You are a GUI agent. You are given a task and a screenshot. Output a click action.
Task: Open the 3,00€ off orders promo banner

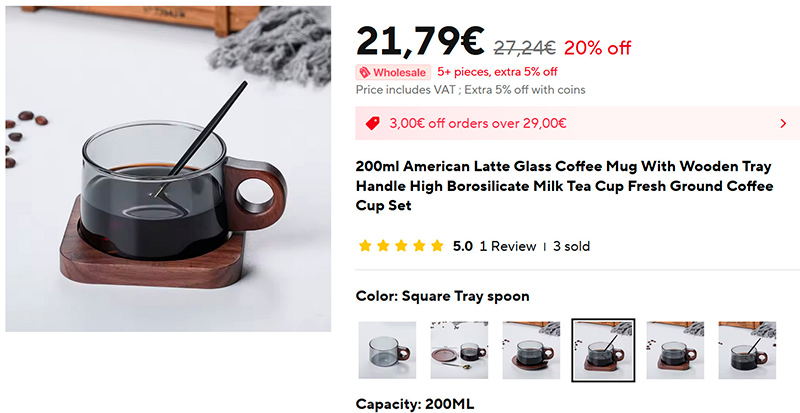[x=578, y=124]
